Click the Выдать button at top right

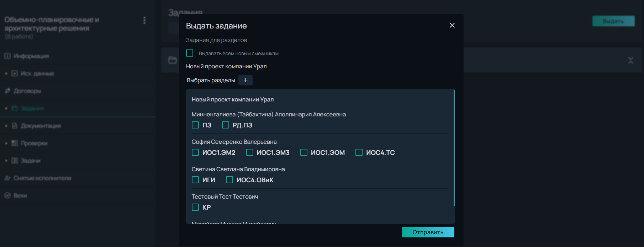(x=613, y=21)
